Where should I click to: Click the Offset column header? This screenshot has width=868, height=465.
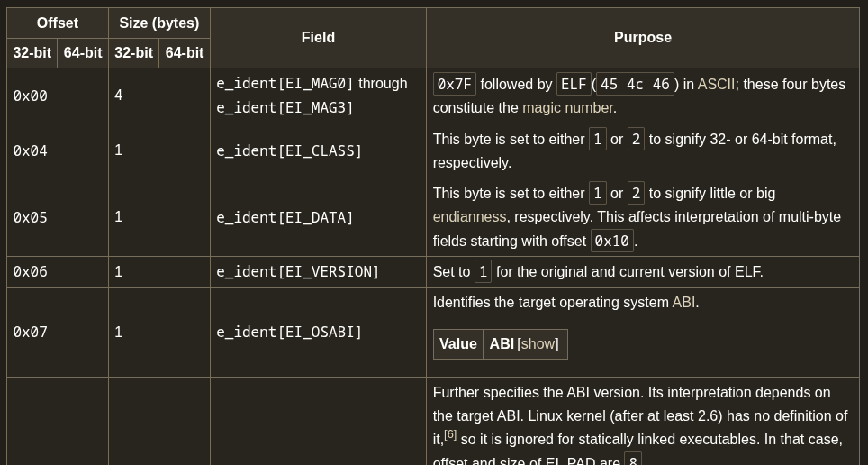tap(58, 23)
